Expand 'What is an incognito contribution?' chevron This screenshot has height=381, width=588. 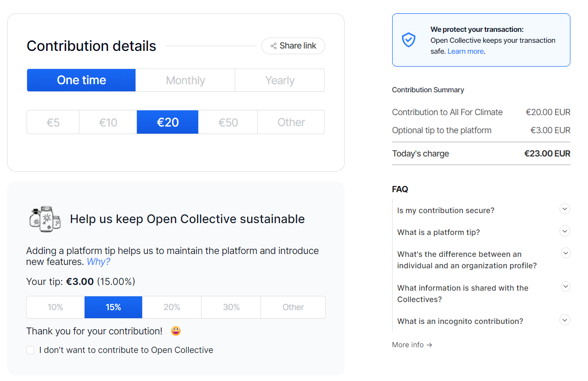pyautogui.click(x=565, y=320)
